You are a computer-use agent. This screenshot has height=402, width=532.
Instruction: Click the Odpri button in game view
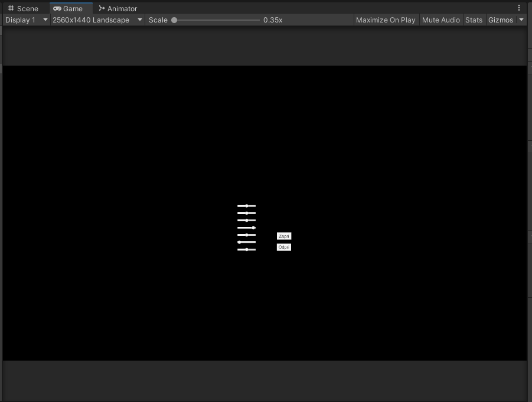click(284, 247)
